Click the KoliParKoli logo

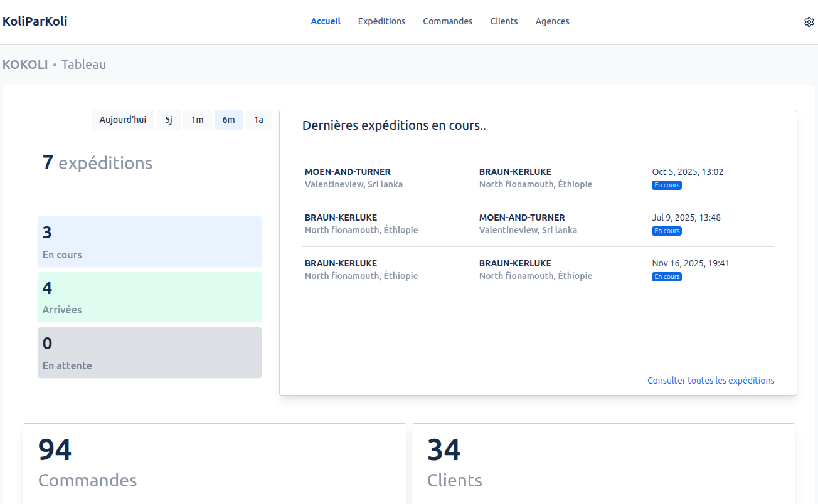(x=35, y=21)
